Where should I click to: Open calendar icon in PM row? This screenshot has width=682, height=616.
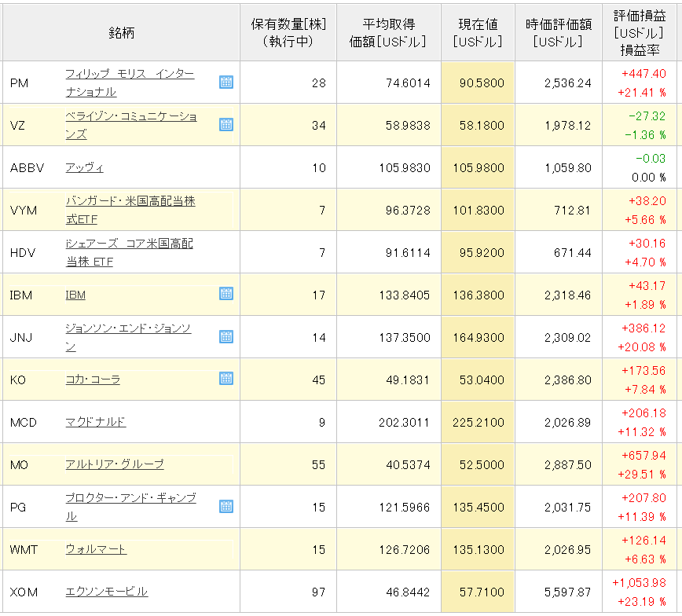(x=226, y=82)
